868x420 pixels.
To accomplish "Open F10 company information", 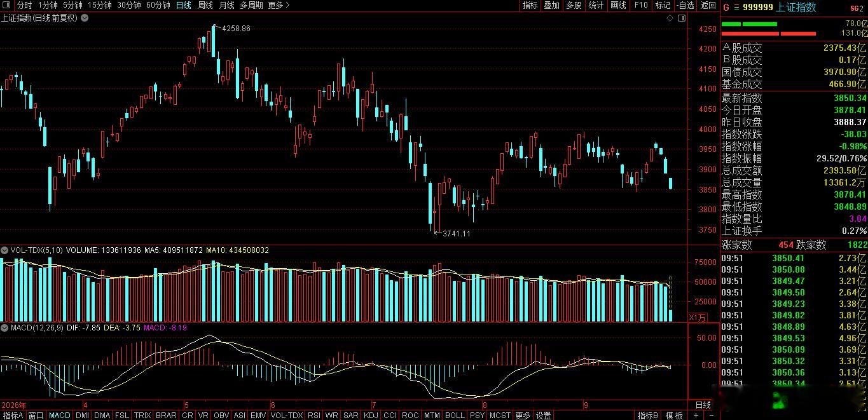I will point(640,5).
